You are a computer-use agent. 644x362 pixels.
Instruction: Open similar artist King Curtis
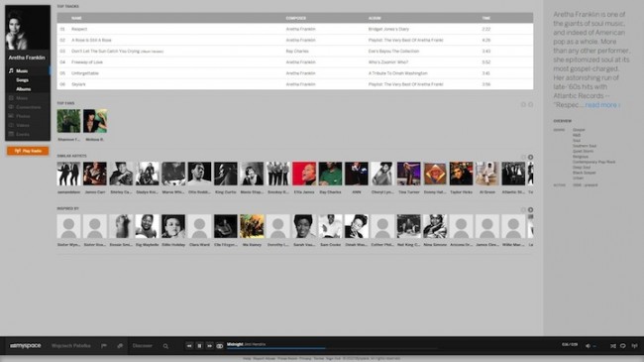coord(226,174)
